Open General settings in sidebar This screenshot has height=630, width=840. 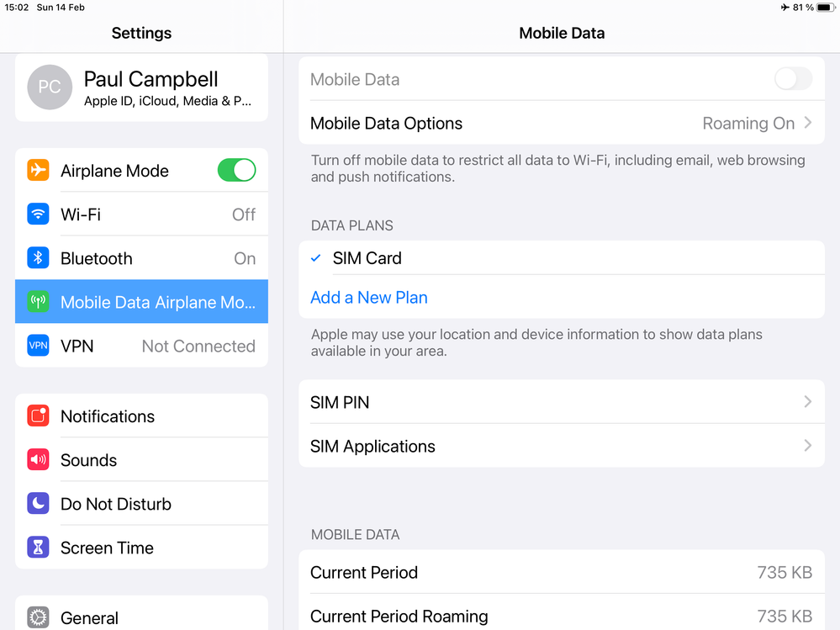coord(90,617)
